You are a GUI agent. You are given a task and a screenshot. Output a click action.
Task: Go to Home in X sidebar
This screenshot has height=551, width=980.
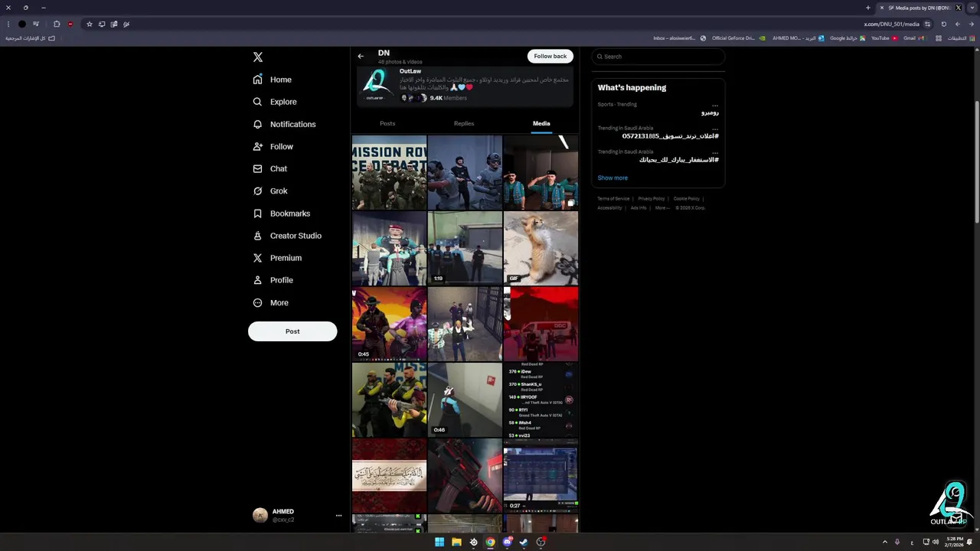[273, 80]
